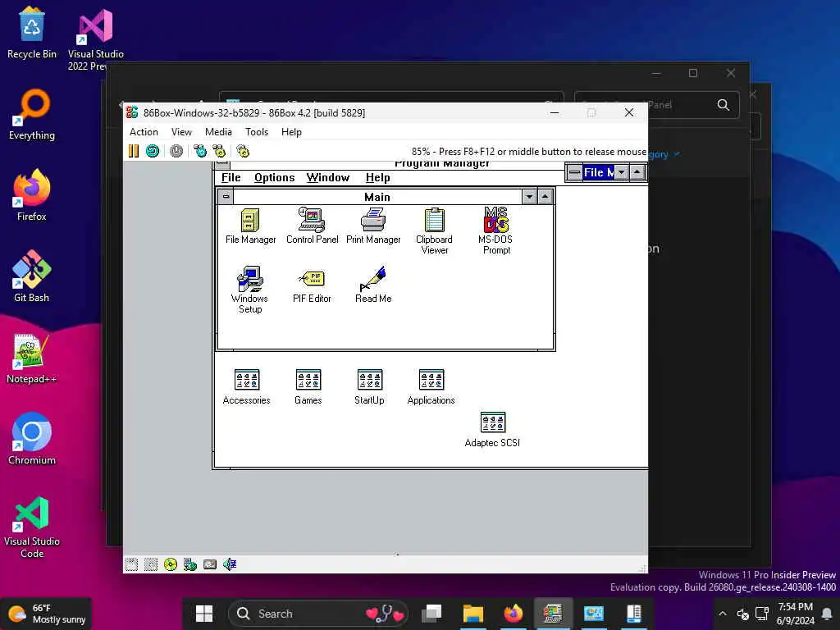The width and height of the screenshot is (840, 630).
Task: Maximize the Main group with up arrow
Action: click(545, 197)
